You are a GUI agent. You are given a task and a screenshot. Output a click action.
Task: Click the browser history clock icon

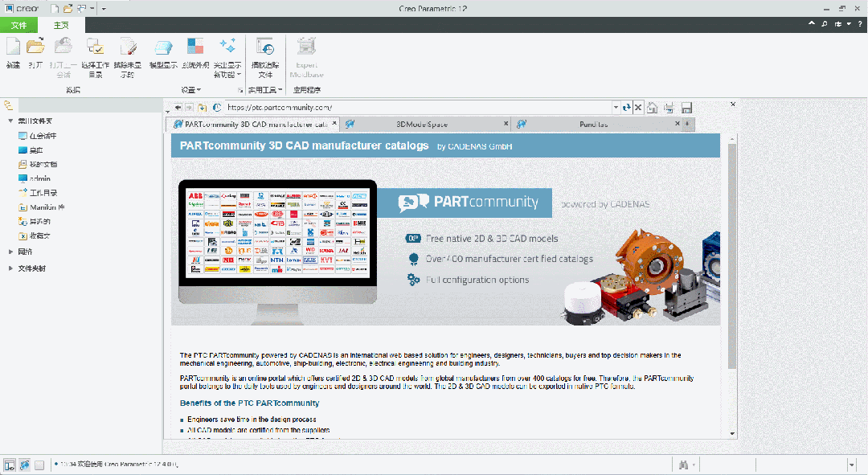[x=216, y=108]
